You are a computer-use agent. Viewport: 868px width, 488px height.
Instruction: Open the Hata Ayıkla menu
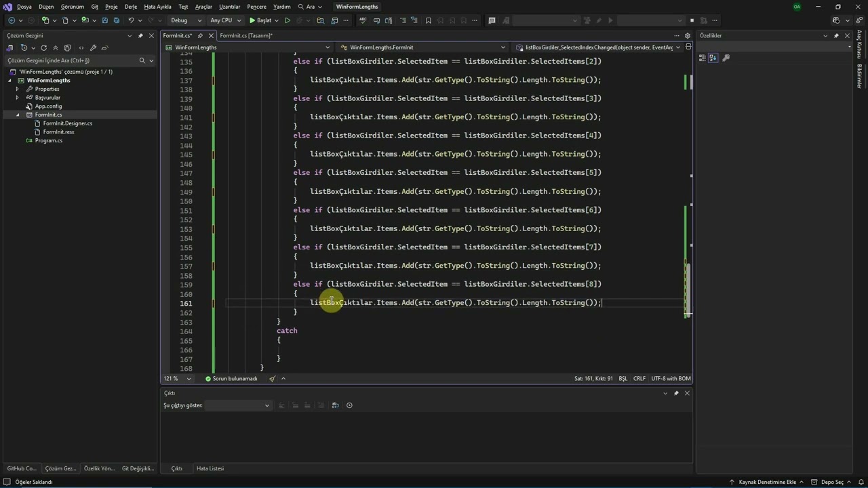(158, 7)
